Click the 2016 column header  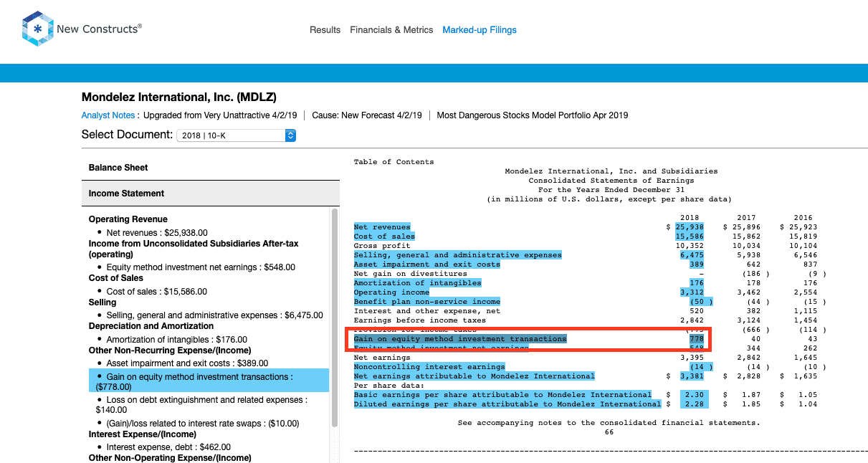tap(803, 218)
